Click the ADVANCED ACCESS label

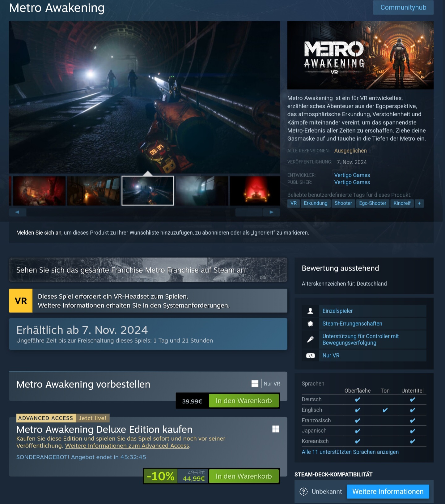[x=46, y=418]
